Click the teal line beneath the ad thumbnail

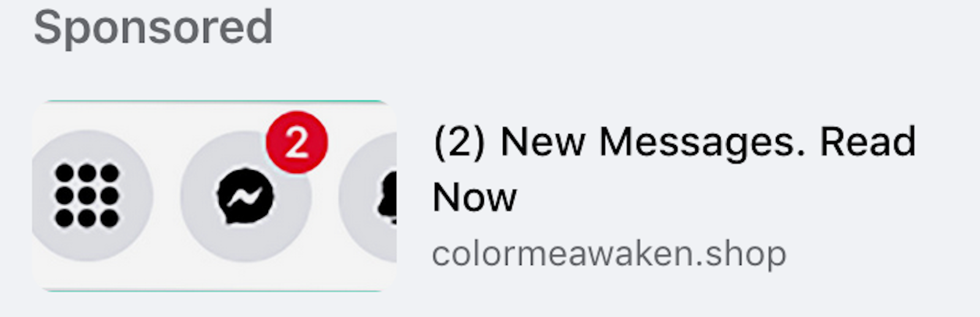214,291
